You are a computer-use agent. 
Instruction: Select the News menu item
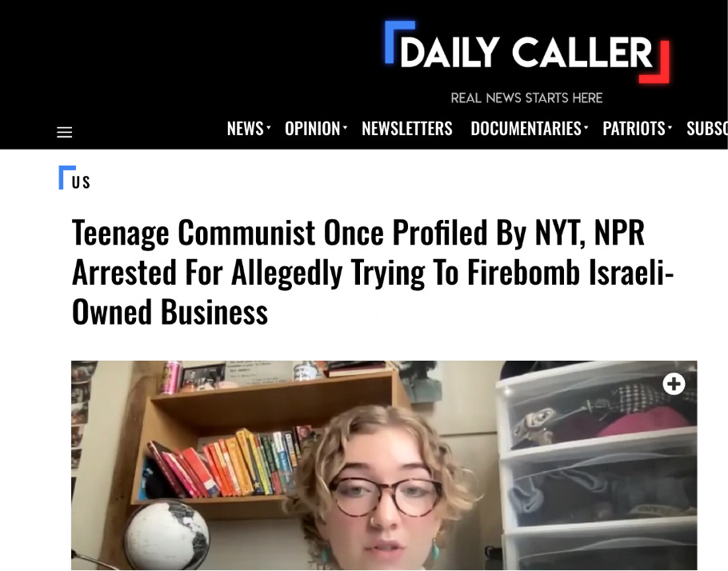click(245, 129)
